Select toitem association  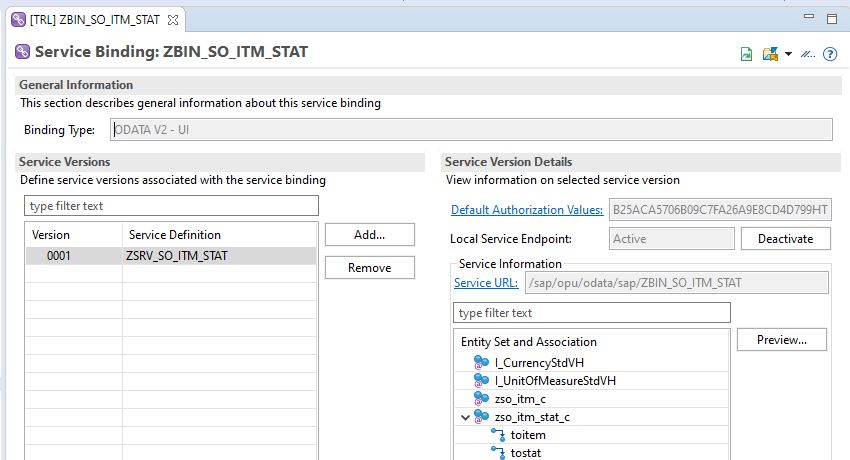point(528,435)
